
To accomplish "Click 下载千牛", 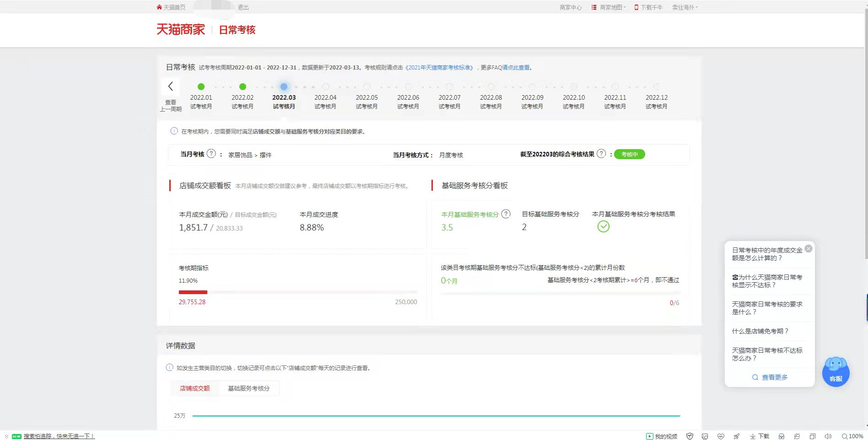I will 648,7.
